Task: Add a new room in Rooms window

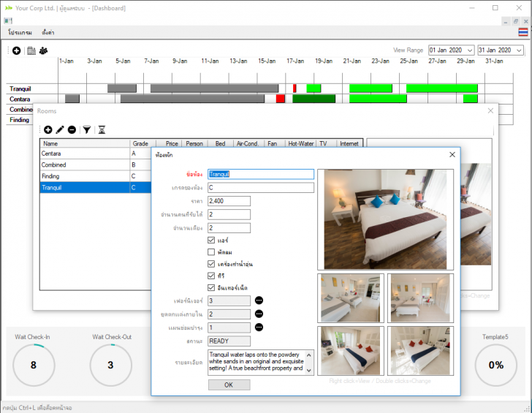Action: click(x=48, y=129)
